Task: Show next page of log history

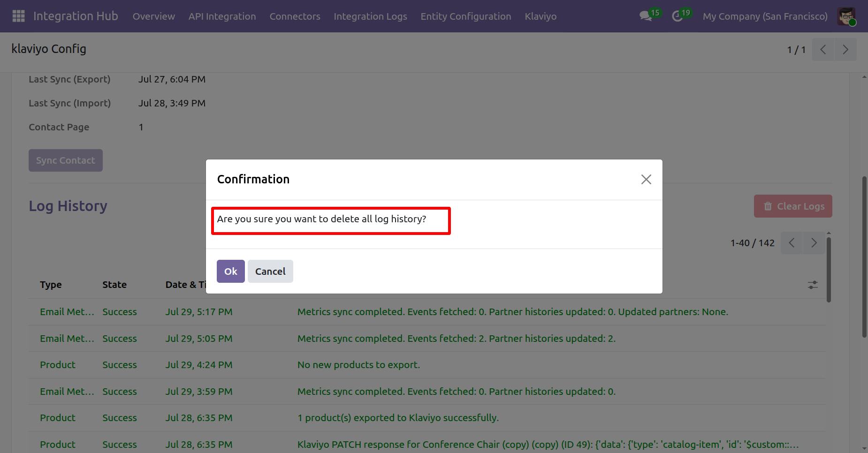Action: point(814,243)
